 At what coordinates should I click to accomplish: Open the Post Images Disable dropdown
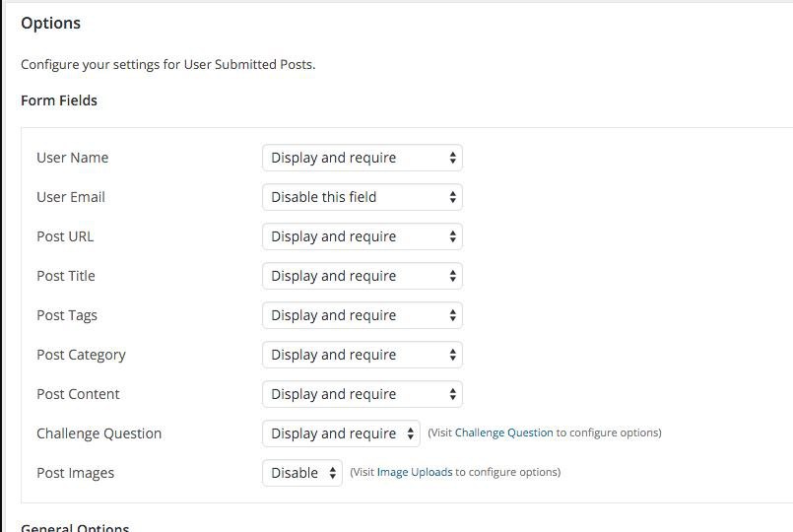pos(301,473)
